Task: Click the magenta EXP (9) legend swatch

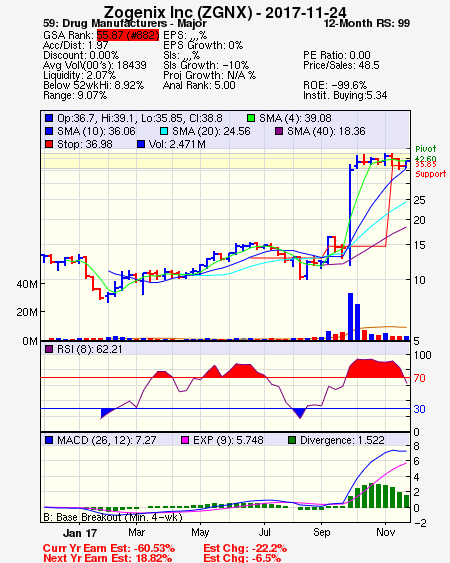Action: (x=185, y=440)
